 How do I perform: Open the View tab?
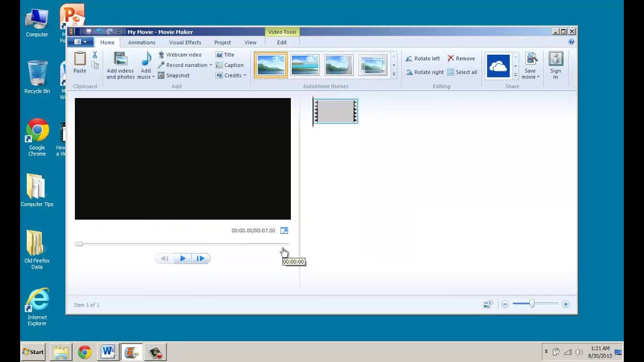point(250,43)
